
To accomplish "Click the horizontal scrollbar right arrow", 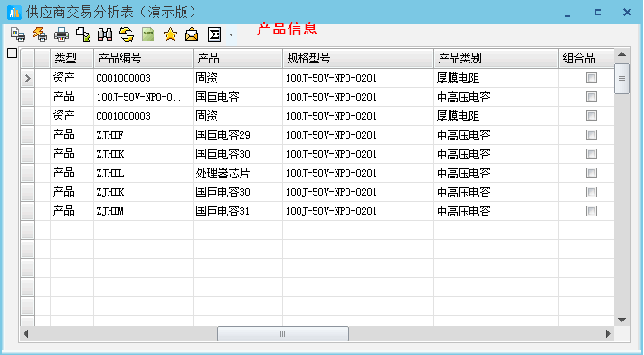I will 608,333.
